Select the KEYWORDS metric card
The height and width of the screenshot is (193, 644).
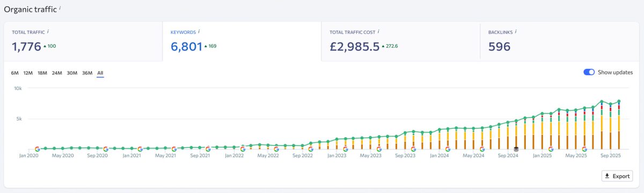tap(241, 42)
